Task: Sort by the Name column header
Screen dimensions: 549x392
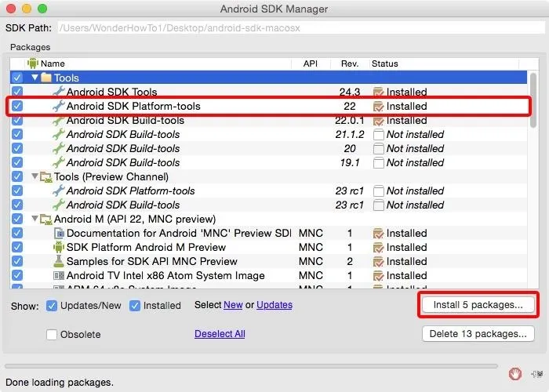Action: pyautogui.click(x=53, y=64)
